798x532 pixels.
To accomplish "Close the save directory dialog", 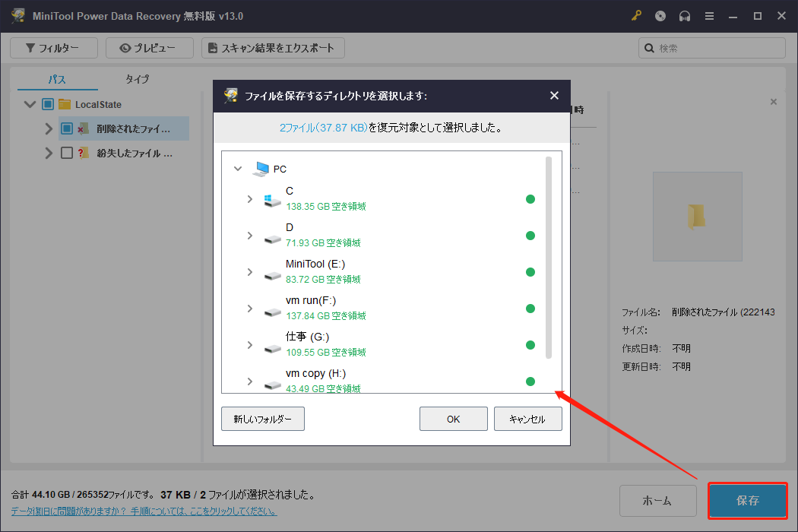I will point(554,96).
